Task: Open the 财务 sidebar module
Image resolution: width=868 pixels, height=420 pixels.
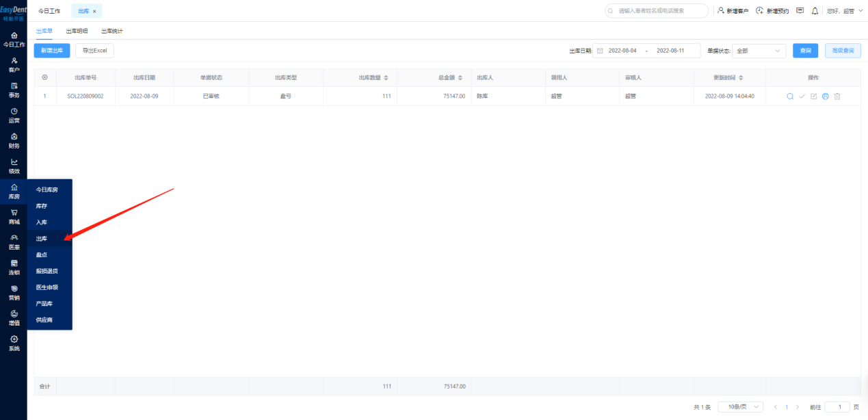Action: point(14,141)
